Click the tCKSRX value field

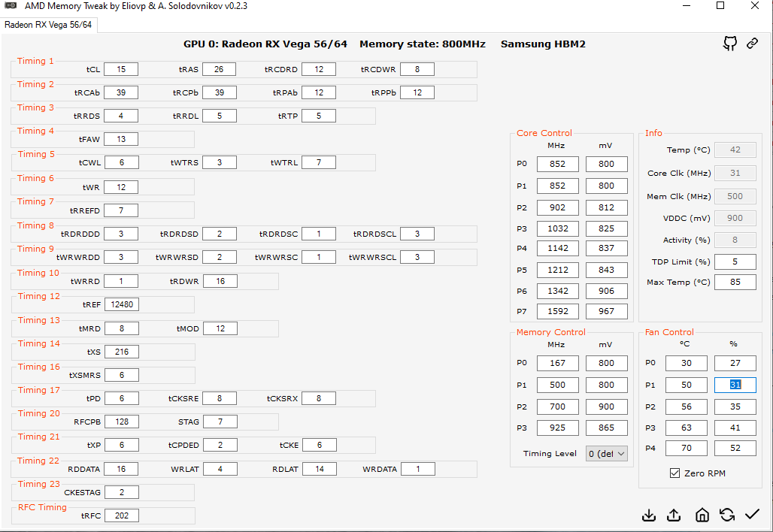319,398
